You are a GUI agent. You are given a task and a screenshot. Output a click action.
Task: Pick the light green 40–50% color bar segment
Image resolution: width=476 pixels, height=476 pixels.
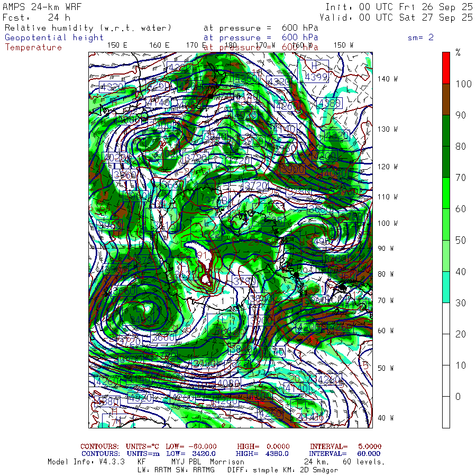click(446, 255)
